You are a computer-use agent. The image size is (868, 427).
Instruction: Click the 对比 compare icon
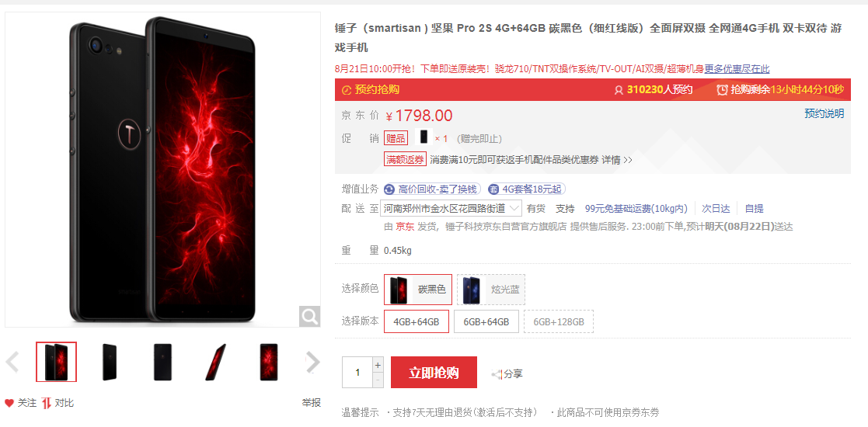click(x=47, y=403)
